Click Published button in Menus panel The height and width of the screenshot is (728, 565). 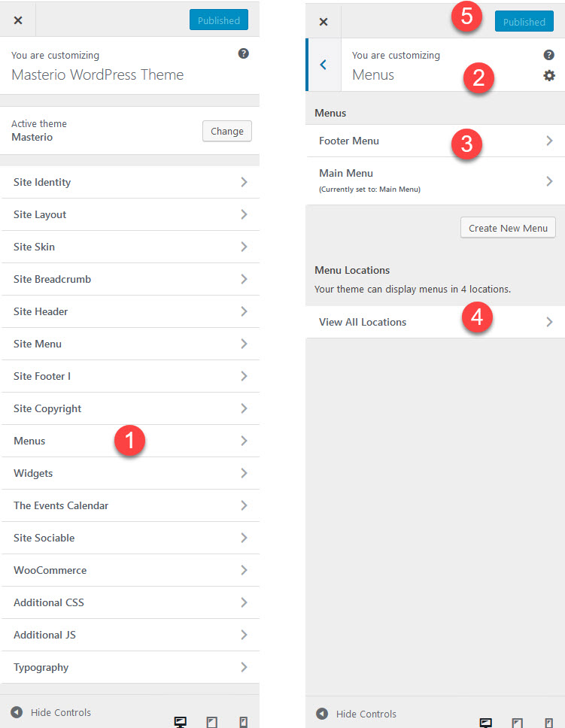(x=524, y=21)
